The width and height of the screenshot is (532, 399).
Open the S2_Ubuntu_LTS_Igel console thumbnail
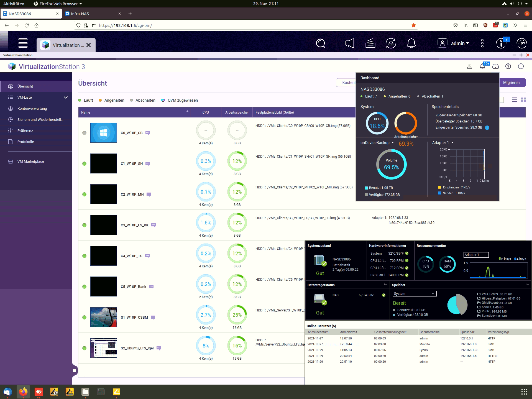click(103, 348)
